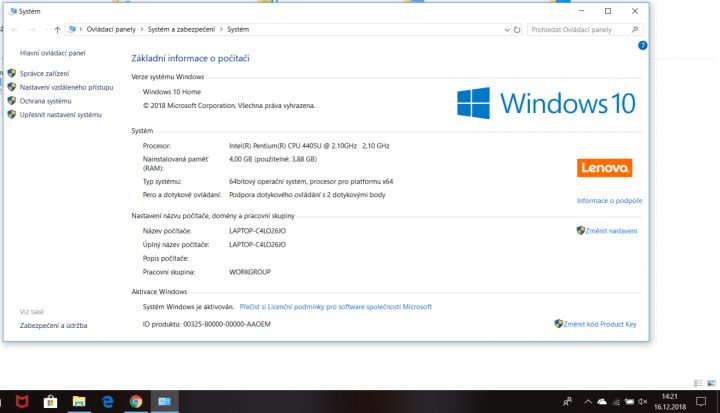The height and width of the screenshot is (413, 720).
Task: Click computer name LAPTOP-C4LO26JO value
Action: (x=257, y=231)
